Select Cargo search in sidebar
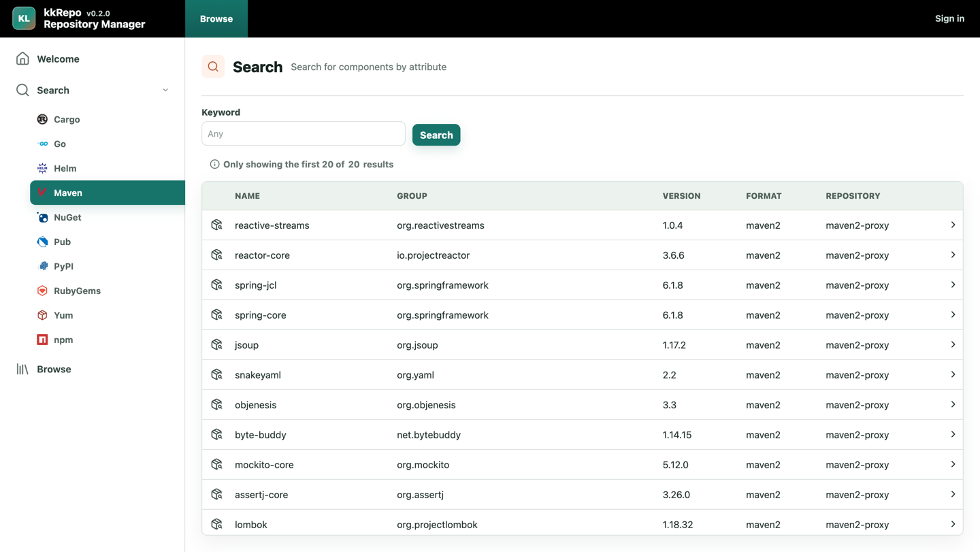This screenshot has width=980, height=552. point(108,119)
